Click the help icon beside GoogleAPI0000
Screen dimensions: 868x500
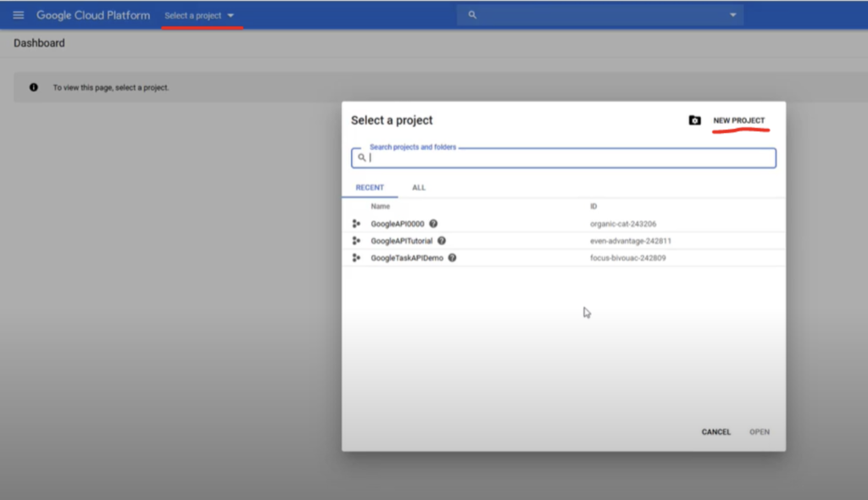[433, 224]
